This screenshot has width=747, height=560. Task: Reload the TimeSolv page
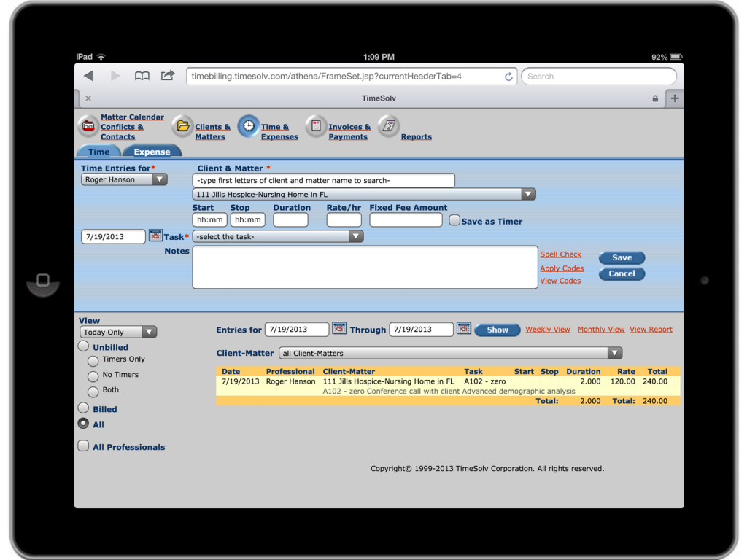point(508,76)
